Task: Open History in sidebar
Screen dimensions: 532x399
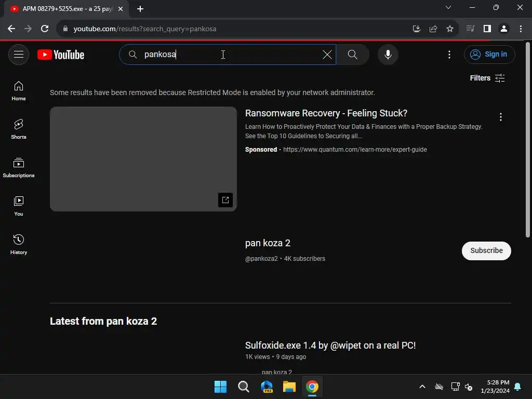Action: [19, 245]
